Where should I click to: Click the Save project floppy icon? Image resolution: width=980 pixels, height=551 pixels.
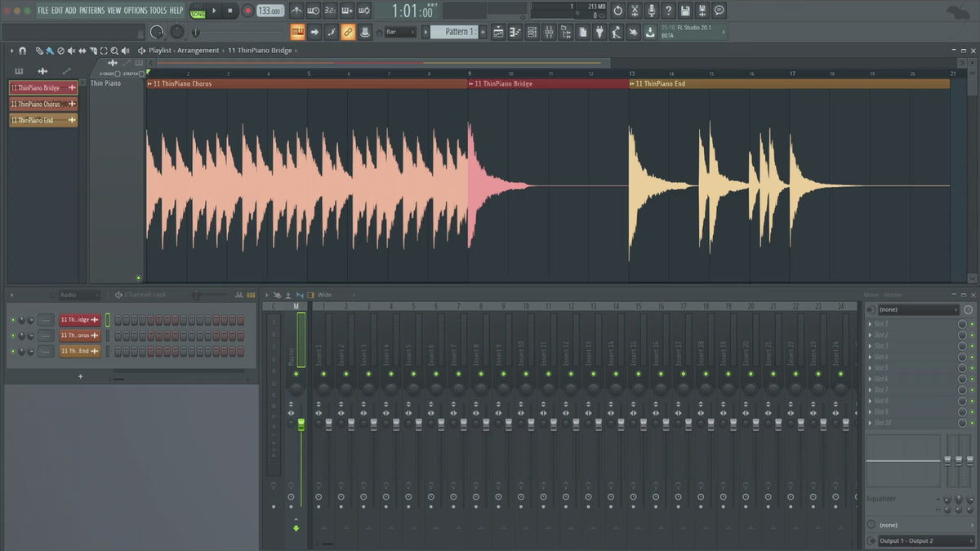point(685,11)
